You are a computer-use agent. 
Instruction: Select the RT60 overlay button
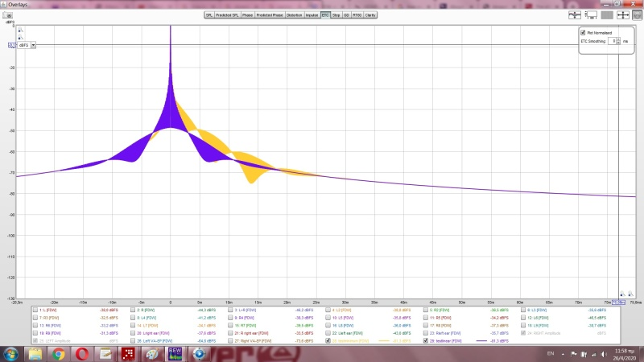[357, 14]
